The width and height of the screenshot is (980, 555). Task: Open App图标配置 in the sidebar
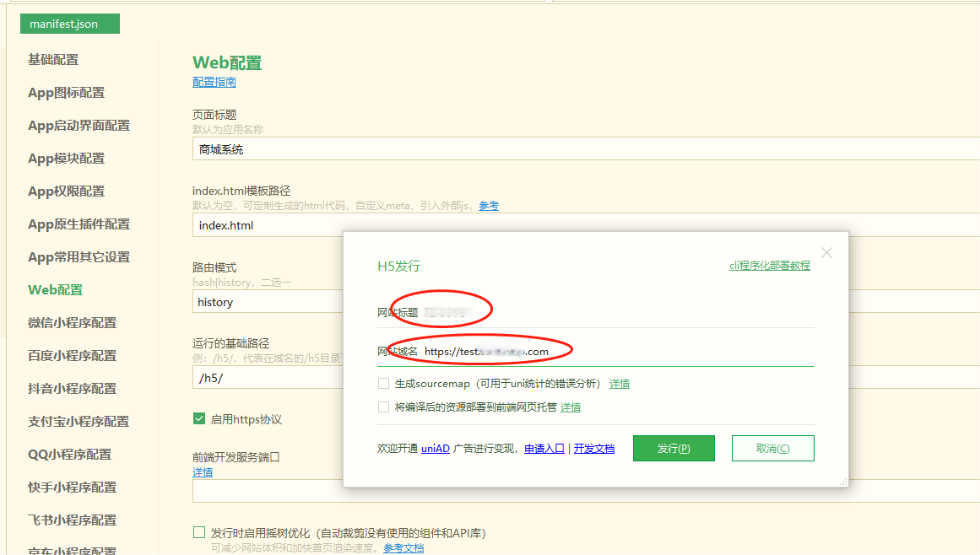click(66, 93)
